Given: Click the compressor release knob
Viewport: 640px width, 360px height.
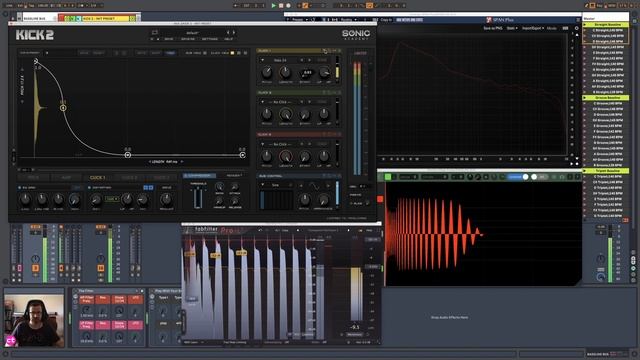Looking at the screenshot, I should coord(235,200).
